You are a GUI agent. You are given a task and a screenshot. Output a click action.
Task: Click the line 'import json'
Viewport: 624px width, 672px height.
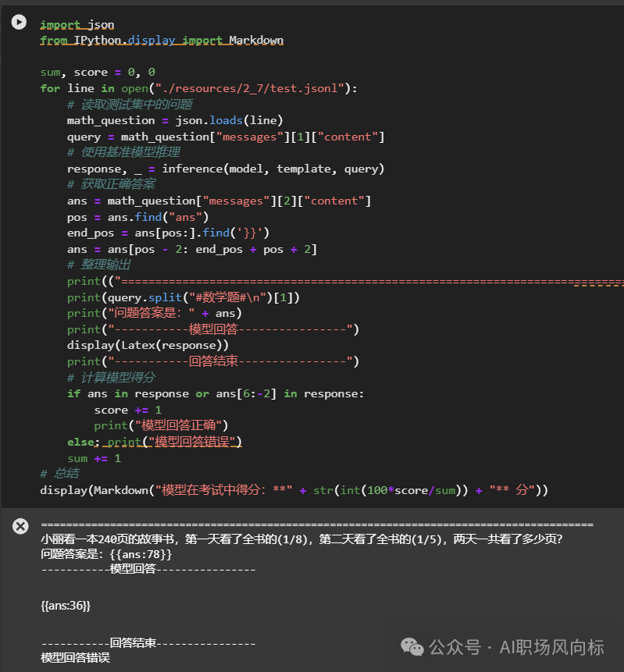pos(77,25)
